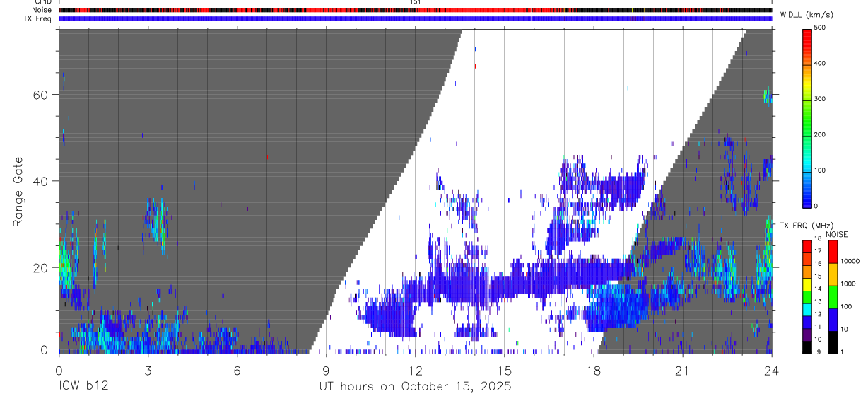Click the '6' tick on the UT hours axis
Screen dimensions: 868x401
[x=237, y=371]
